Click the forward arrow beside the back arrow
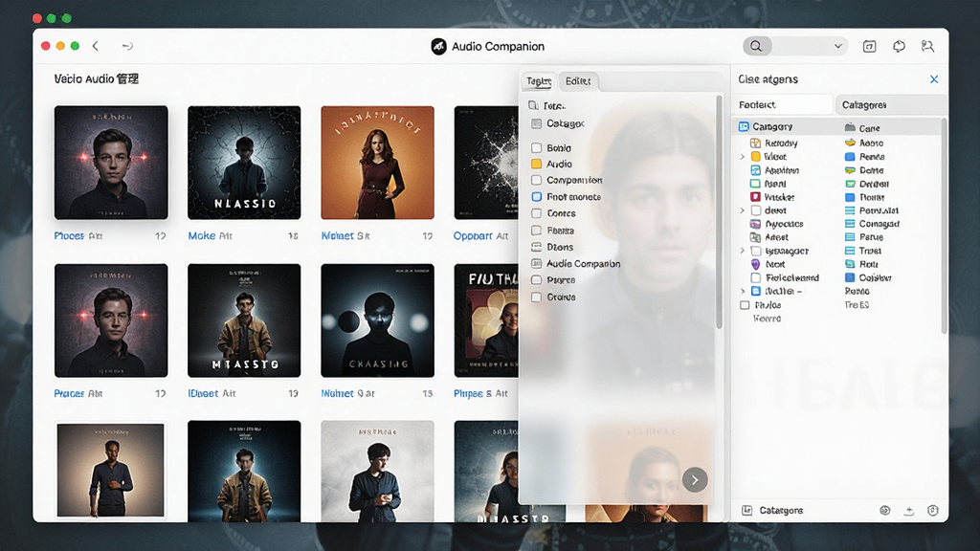 [127, 46]
